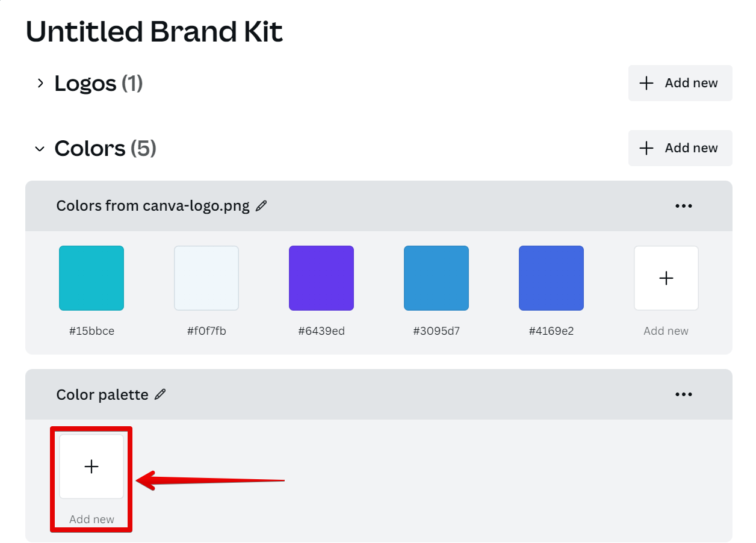Click the Logos (1) section heading
The image size is (756, 543).
click(x=98, y=83)
